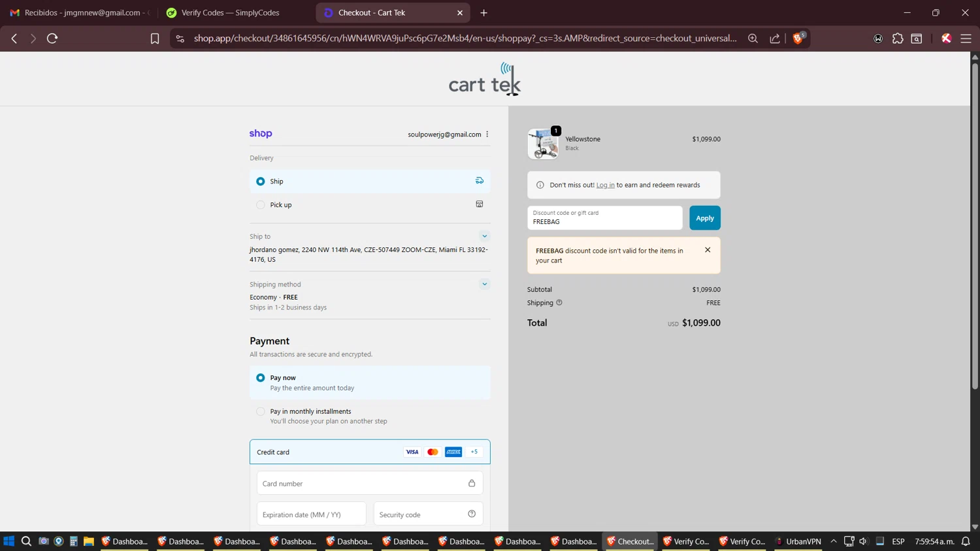Open the extensions puzzle icon
The width and height of the screenshot is (980, 551).
coord(898,39)
